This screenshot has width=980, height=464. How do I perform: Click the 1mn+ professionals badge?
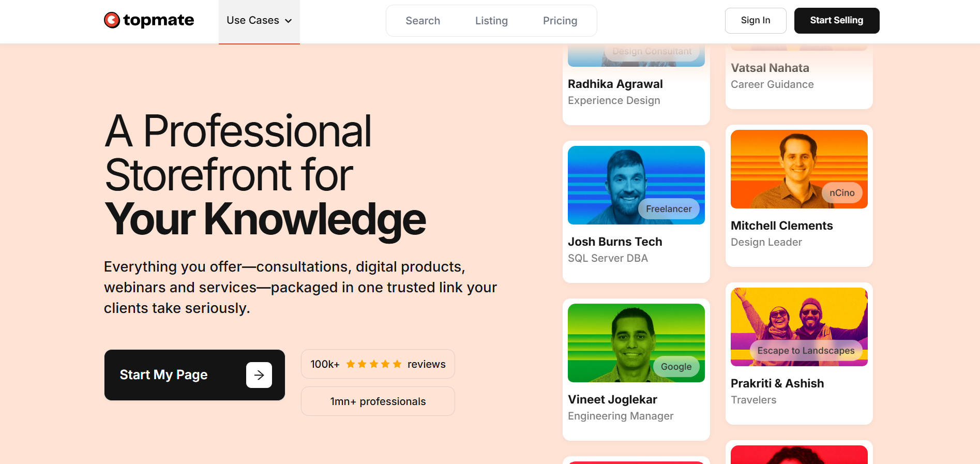coord(378,401)
